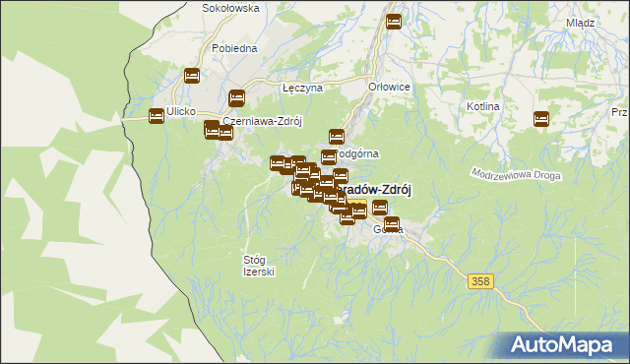Click the Ulicko label

181,111
